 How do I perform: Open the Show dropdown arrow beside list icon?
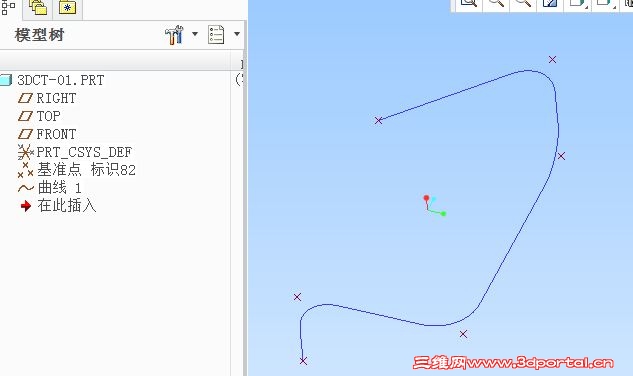tap(237, 34)
